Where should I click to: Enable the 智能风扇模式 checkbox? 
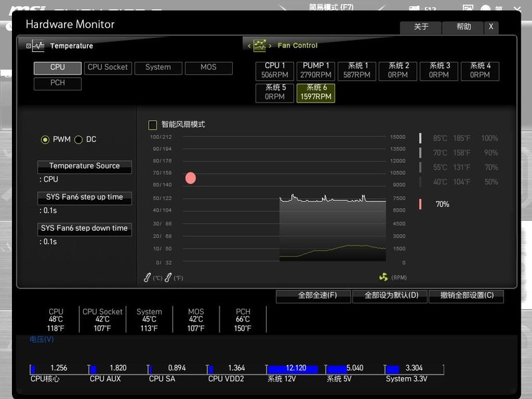(x=153, y=125)
